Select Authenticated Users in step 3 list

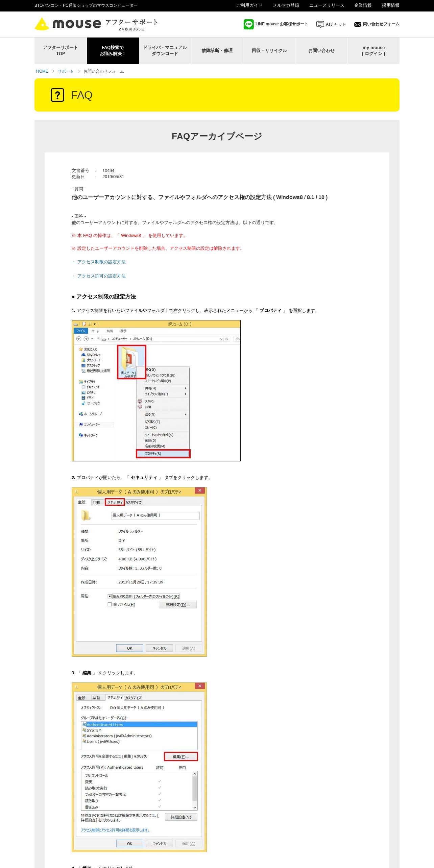(139, 725)
